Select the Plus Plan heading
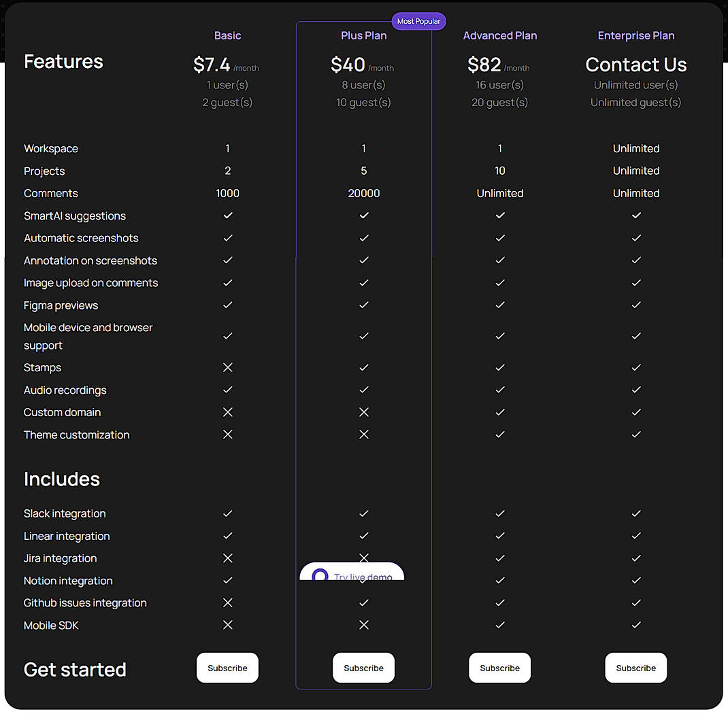The height and width of the screenshot is (716, 728). point(363,36)
